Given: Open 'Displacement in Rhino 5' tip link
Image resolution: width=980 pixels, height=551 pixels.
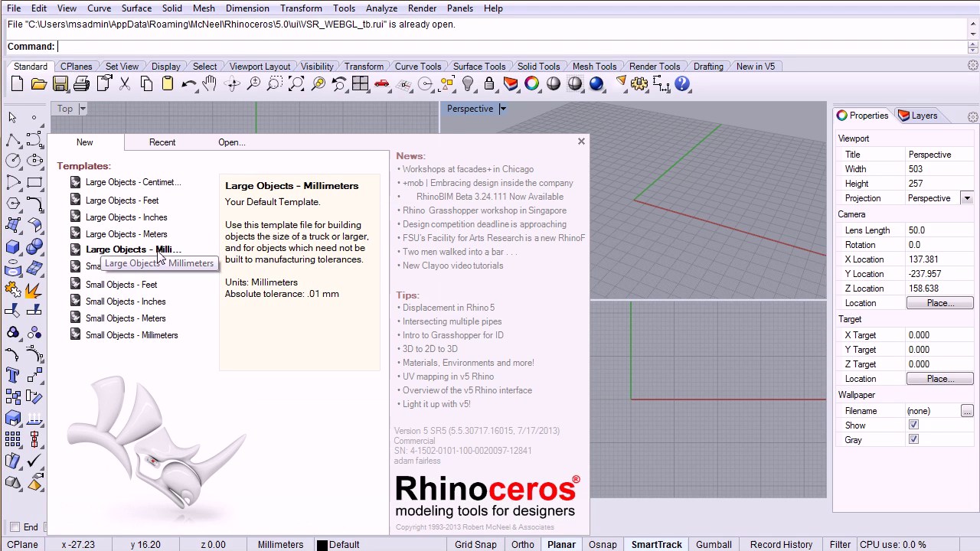Looking at the screenshot, I should click(449, 308).
